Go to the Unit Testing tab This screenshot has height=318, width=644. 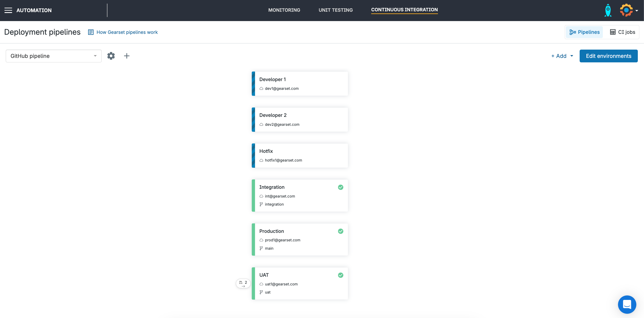click(335, 10)
